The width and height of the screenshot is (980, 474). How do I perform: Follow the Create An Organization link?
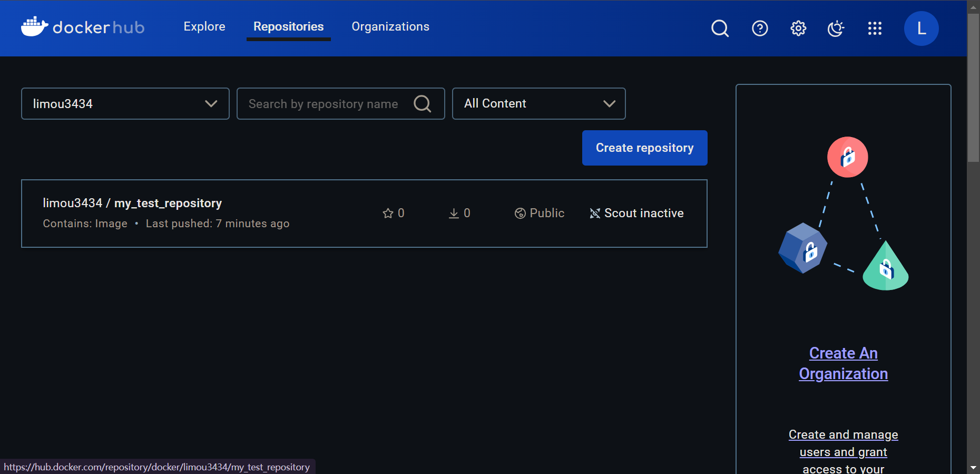pos(843,363)
